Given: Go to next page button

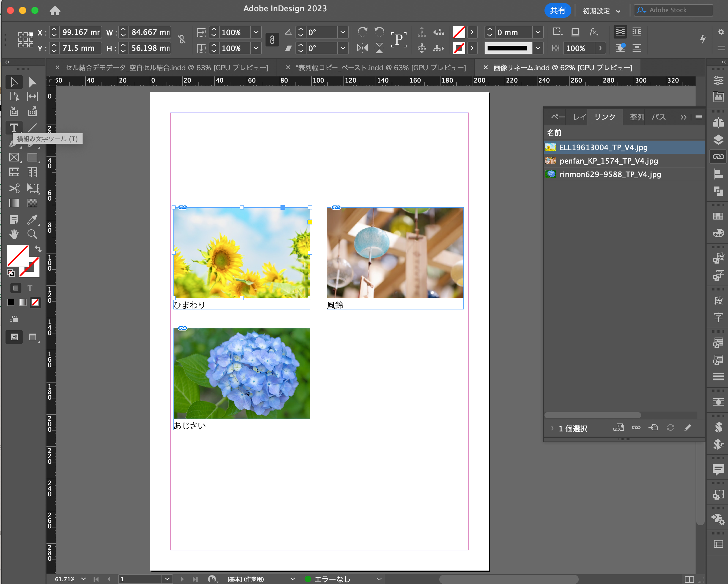Looking at the screenshot, I should click(182, 579).
